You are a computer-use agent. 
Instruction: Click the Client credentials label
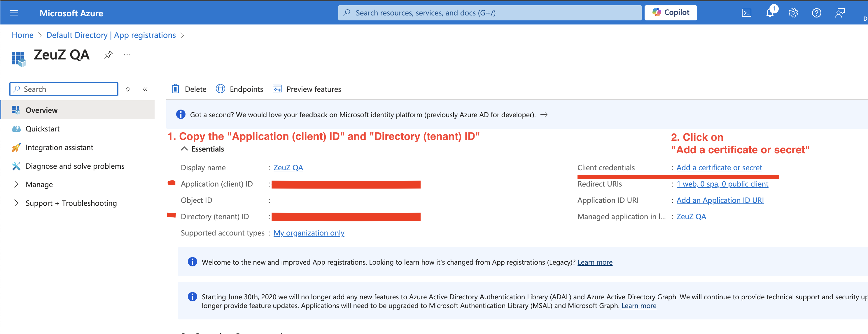(606, 168)
